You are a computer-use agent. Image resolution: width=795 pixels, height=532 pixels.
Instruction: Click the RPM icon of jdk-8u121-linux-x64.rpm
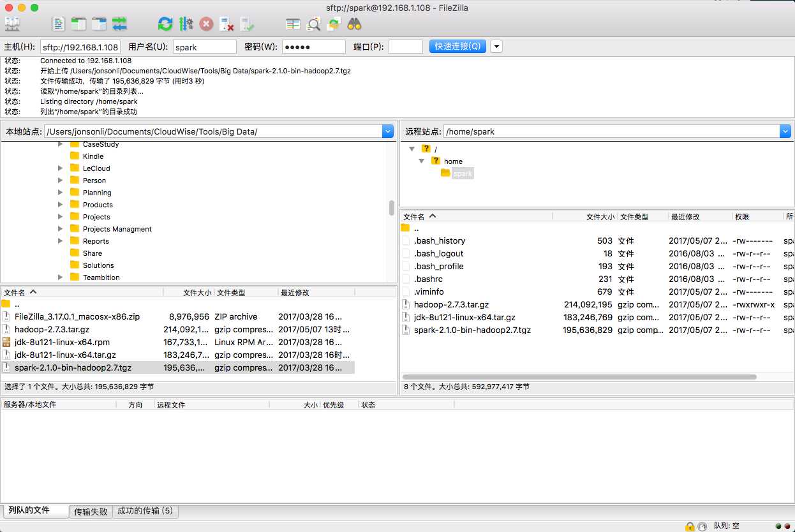[x=6, y=342]
